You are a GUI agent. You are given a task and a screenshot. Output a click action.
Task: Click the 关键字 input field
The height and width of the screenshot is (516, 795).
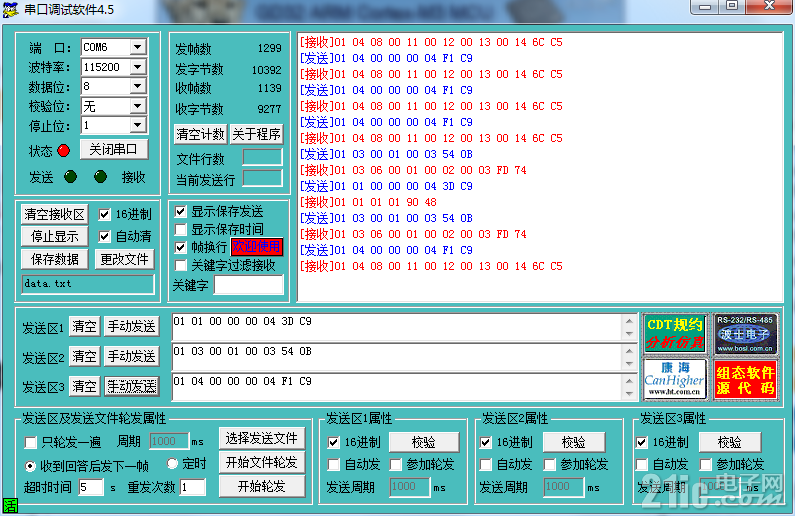click(x=248, y=285)
